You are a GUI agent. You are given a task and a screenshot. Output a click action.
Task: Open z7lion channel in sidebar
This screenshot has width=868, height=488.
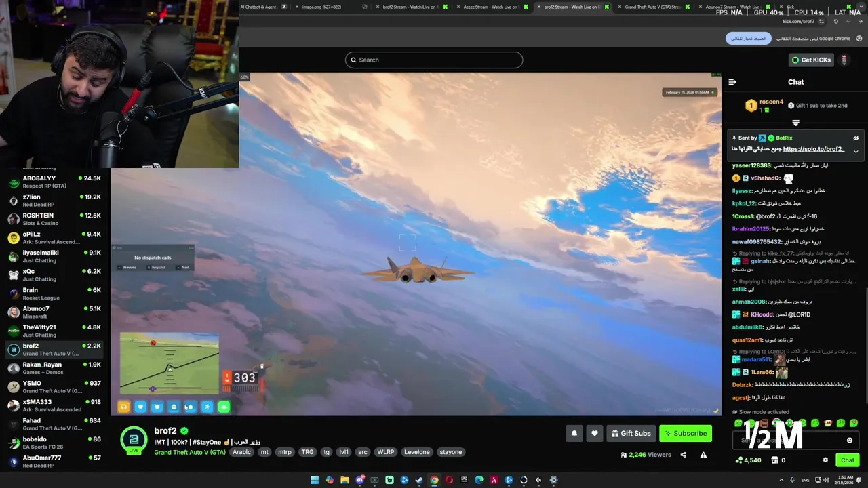(54, 201)
